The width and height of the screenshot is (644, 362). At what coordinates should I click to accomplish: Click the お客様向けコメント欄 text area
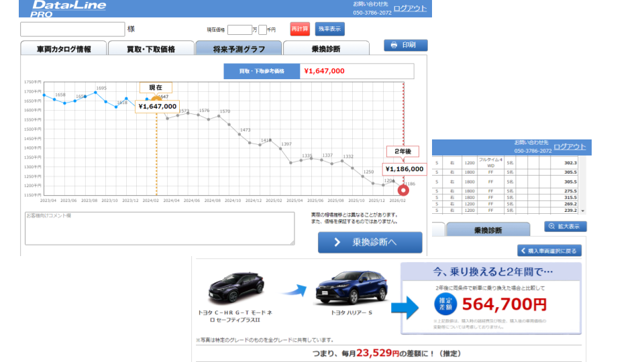(159, 229)
